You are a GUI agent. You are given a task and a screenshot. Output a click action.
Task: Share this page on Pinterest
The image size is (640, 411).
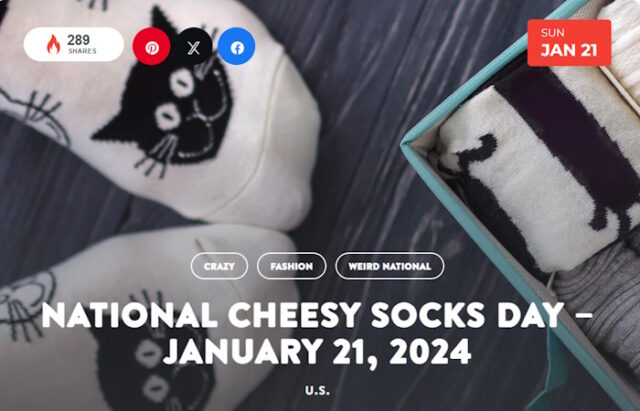coord(151,47)
